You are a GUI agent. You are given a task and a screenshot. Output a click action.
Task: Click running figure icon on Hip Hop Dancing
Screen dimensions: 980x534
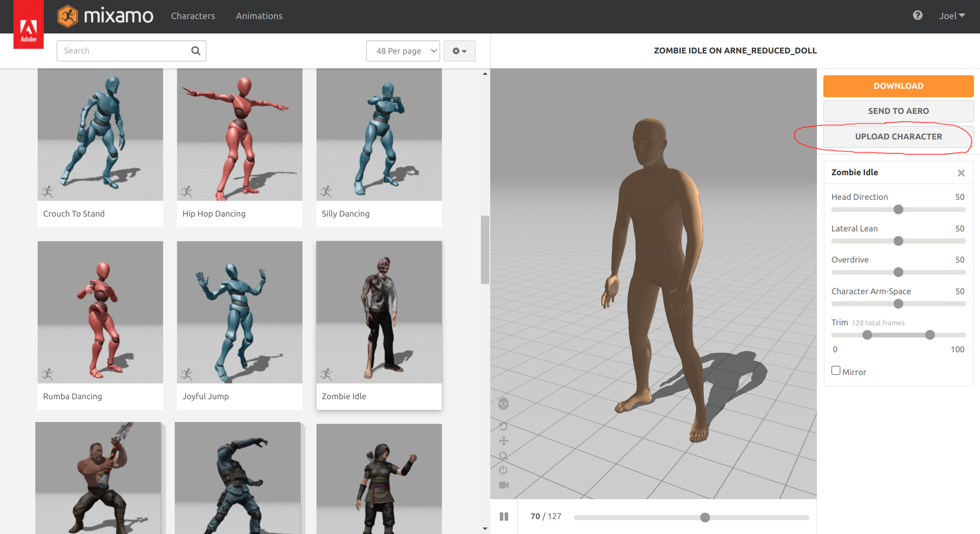[187, 191]
